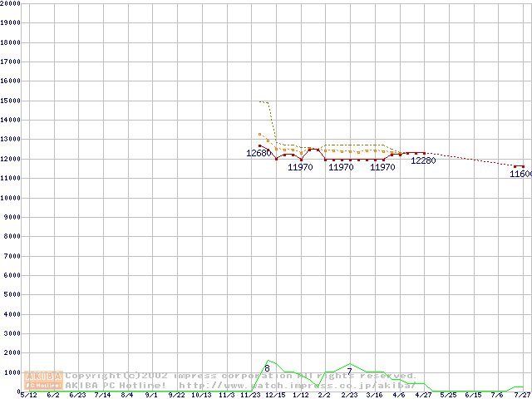The image size is (532, 399).
Task: Click the 12/15 date on x-axis
Action: pyautogui.click(x=275, y=395)
